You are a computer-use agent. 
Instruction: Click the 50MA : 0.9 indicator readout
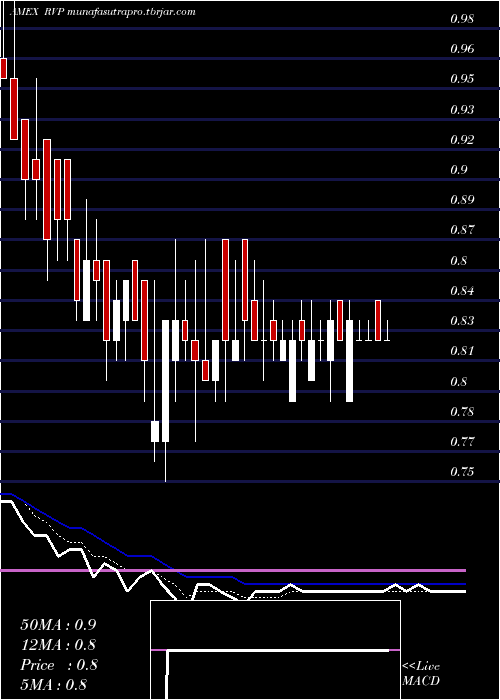pyautogui.click(x=58, y=625)
